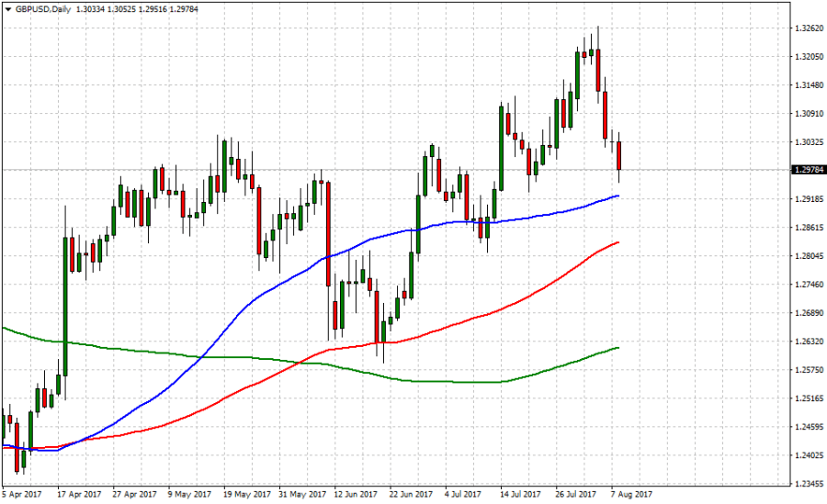Click the 22 Jun 2017 date label
Image resolution: width=827 pixels, height=504 pixels.
tap(408, 493)
